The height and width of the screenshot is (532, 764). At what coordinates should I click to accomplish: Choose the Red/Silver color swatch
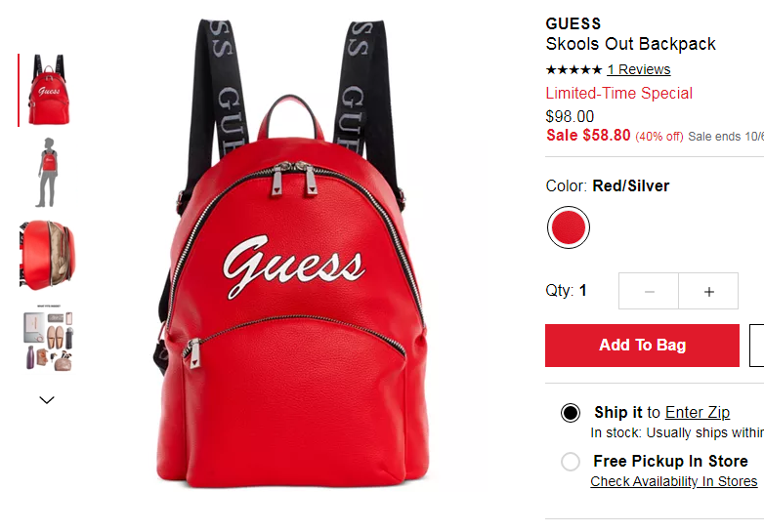click(569, 227)
